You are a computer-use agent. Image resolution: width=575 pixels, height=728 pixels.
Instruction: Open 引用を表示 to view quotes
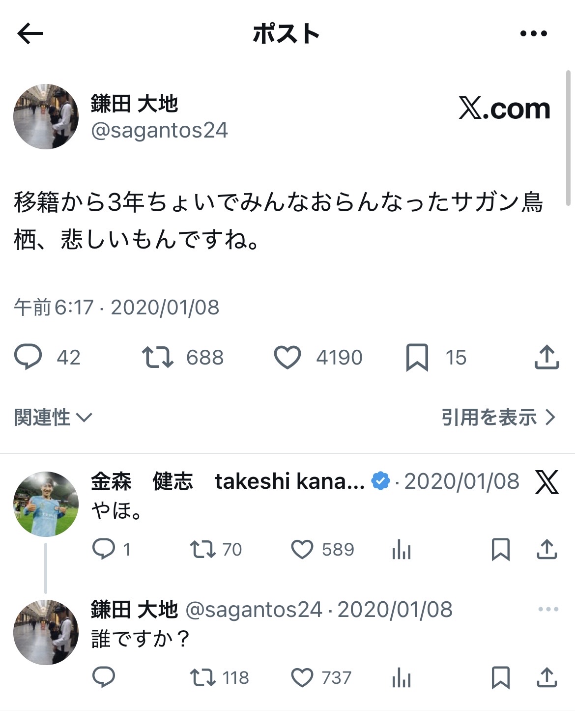tap(498, 418)
